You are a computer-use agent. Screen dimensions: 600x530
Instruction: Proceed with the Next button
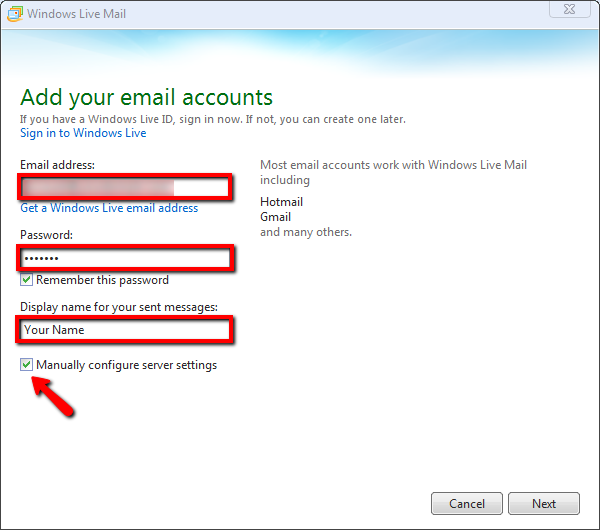pyautogui.click(x=544, y=504)
